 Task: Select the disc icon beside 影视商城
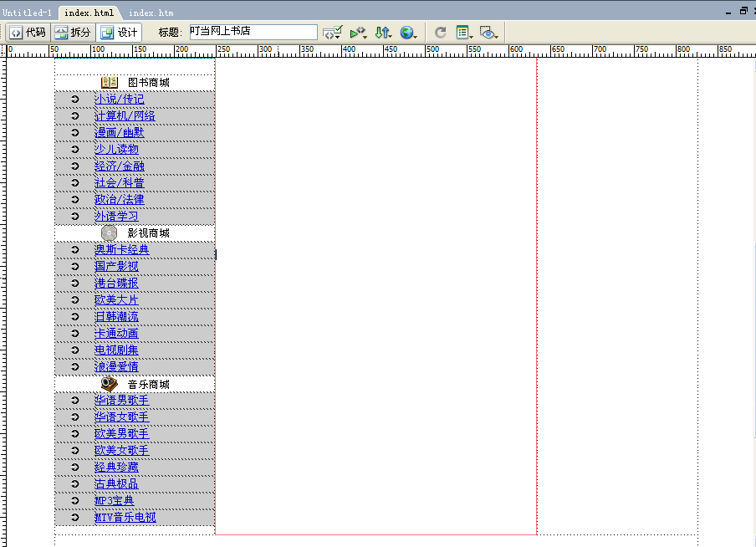(109, 233)
